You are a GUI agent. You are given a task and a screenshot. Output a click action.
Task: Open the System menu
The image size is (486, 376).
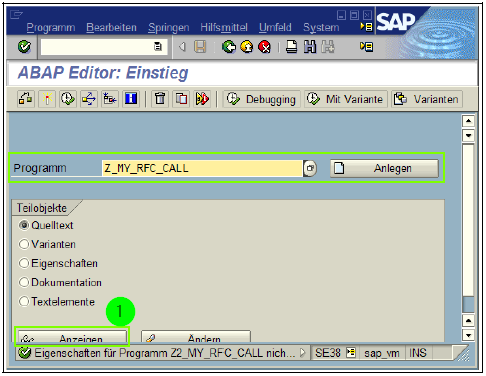[x=321, y=27]
